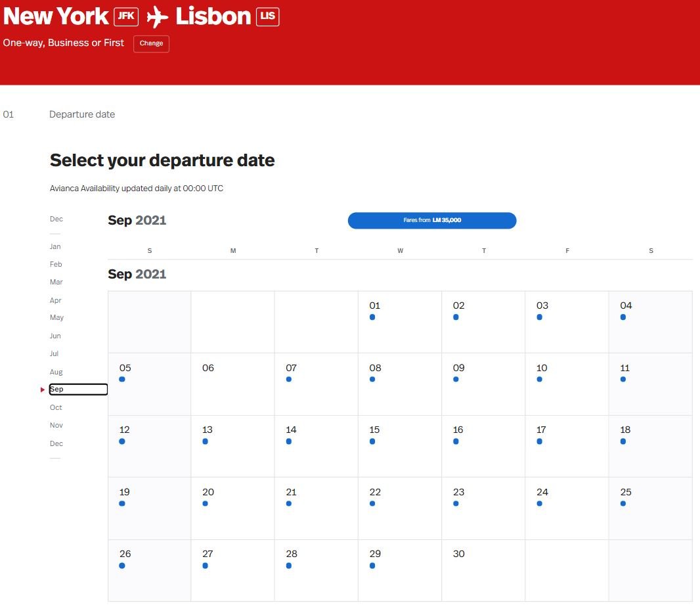
Task: Select Aug in the month list
Action: [x=56, y=372]
